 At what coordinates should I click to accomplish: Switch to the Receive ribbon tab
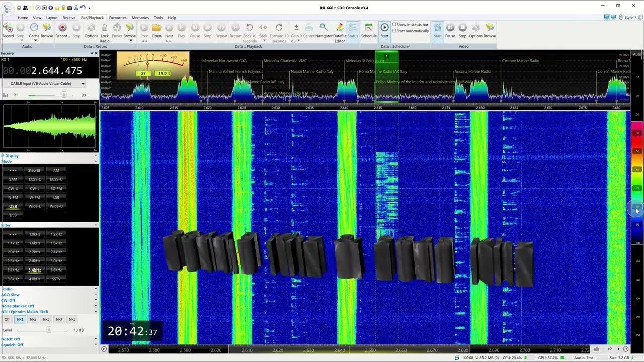[69, 18]
